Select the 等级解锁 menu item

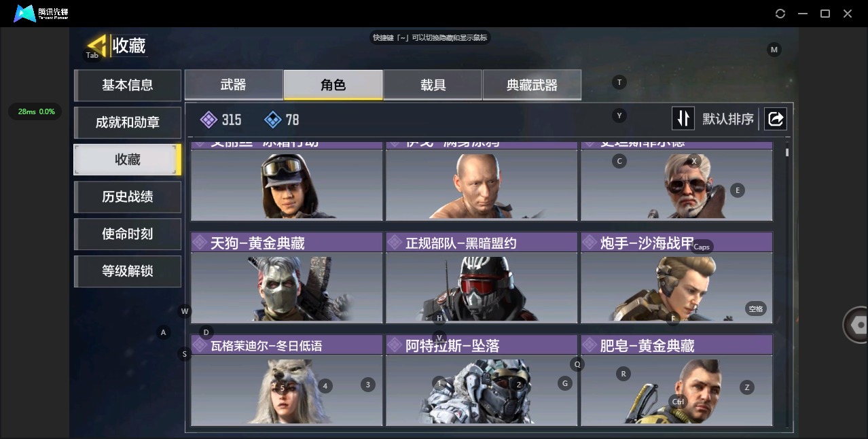coord(128,271)
